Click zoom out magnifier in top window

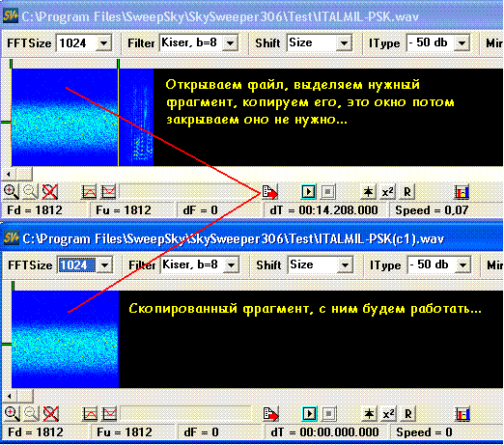pos(31,192)
